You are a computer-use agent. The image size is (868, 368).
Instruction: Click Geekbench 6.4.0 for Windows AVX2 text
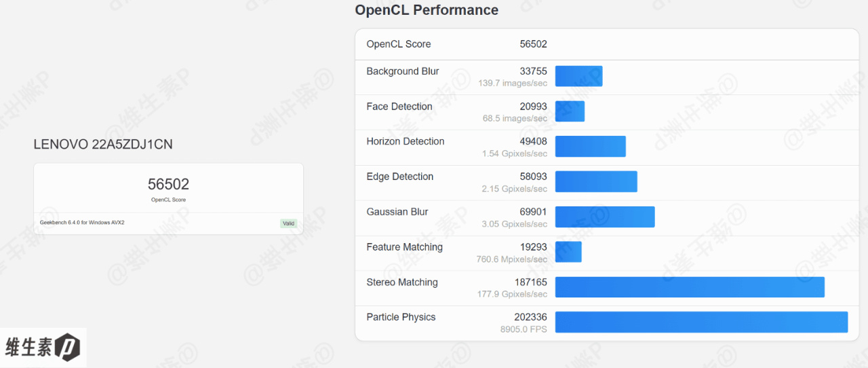[82, 223]
